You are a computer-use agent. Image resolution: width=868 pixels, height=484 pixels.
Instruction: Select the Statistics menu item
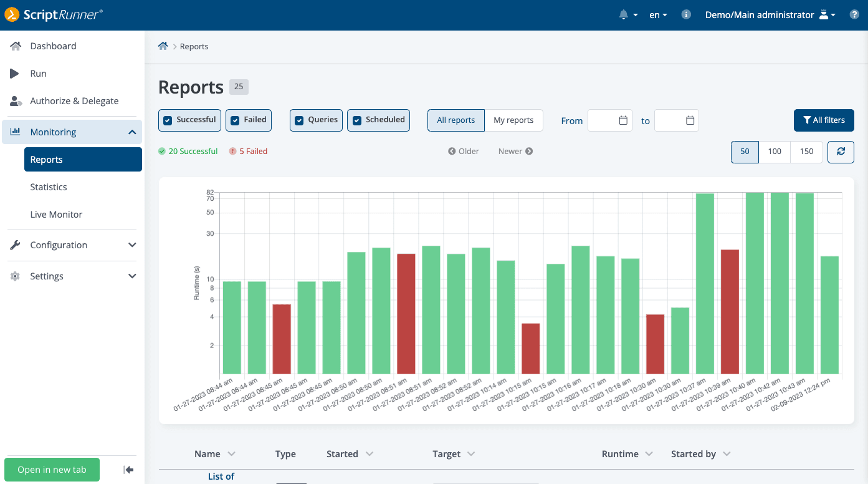[x=49, y=186]
